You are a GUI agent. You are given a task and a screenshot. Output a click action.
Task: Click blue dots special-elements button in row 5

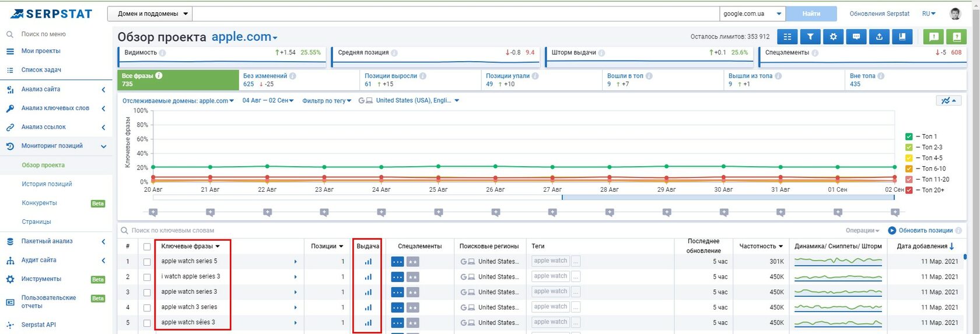point(397,322)
